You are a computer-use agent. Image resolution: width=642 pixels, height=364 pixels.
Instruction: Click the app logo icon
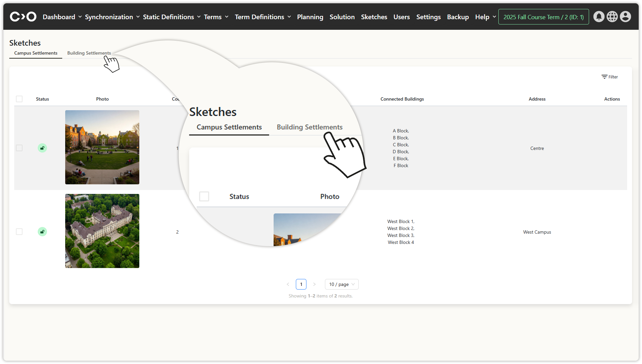pyautogui.click(x=23, y=17)
